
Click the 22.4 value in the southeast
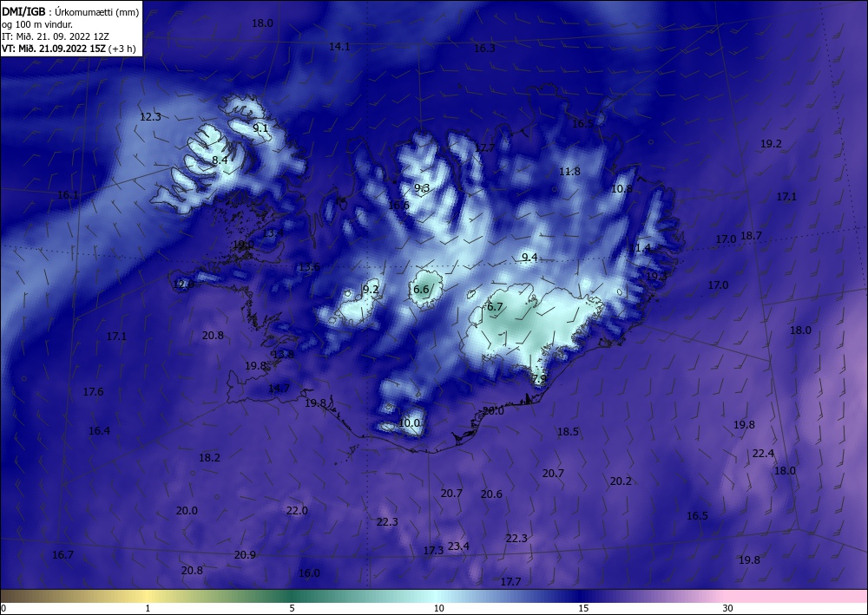763,454
